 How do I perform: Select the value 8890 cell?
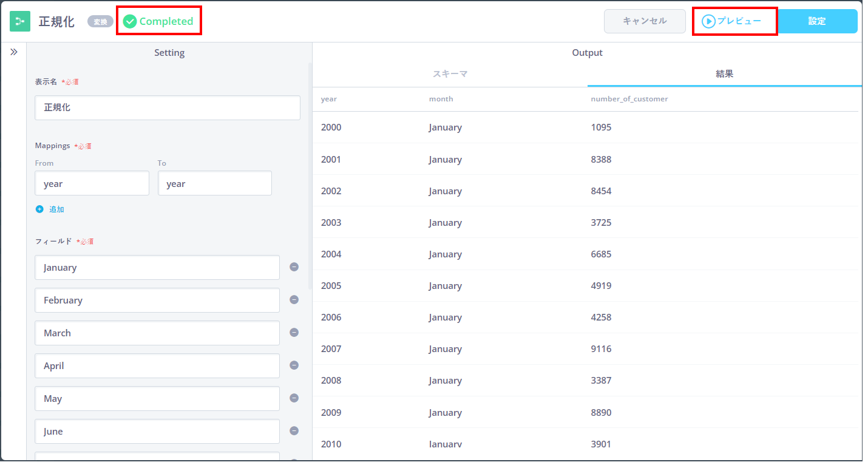[x=601, y=413]
